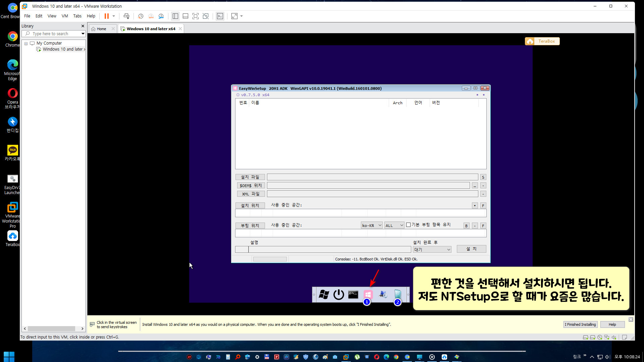Open KakaoTalk desktop shortcut
Screen dimensions: 644x362
[13, 153]
